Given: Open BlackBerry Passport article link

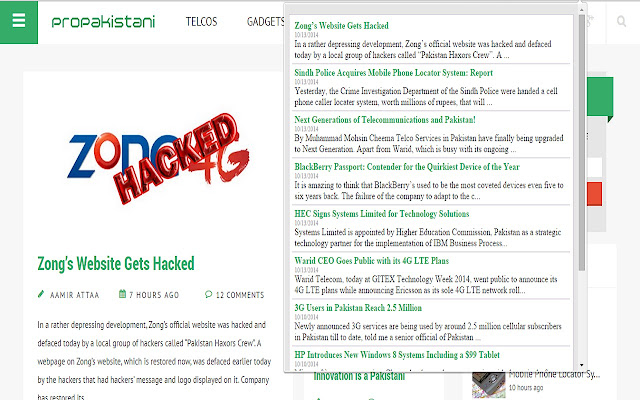Looking at the screenshot, I should point(407,167).
